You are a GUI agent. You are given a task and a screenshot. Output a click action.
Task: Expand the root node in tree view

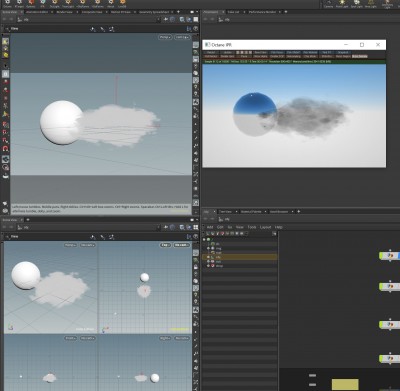204,240
